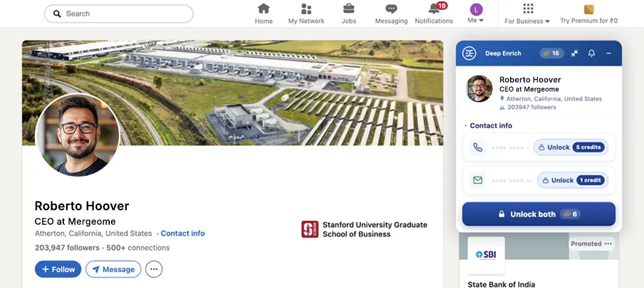This screenshot has width=644, height=288.
Task: Open the SBI logo in promoted ad
Action: [486, 255]
